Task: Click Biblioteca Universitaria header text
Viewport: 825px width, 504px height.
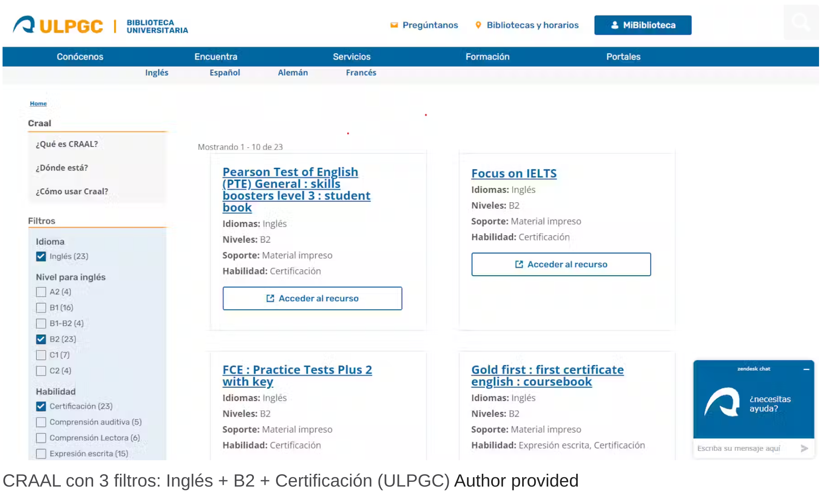Action: tap(157, 26)
